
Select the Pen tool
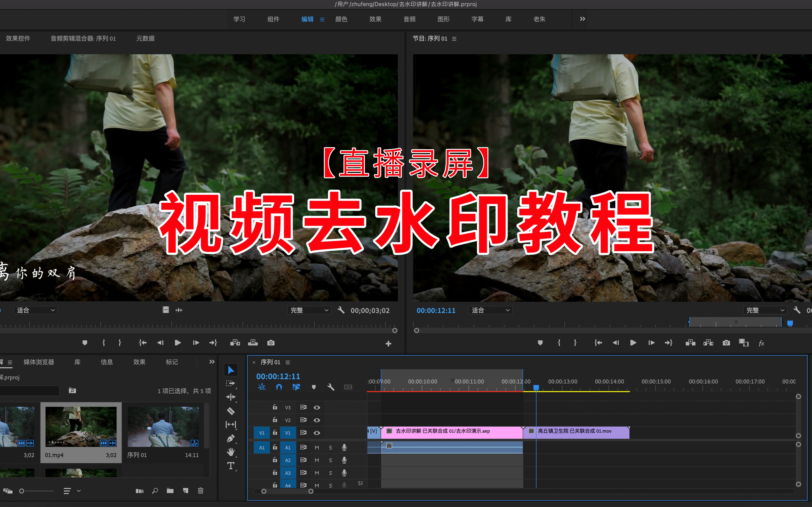(x=231, y=438)
